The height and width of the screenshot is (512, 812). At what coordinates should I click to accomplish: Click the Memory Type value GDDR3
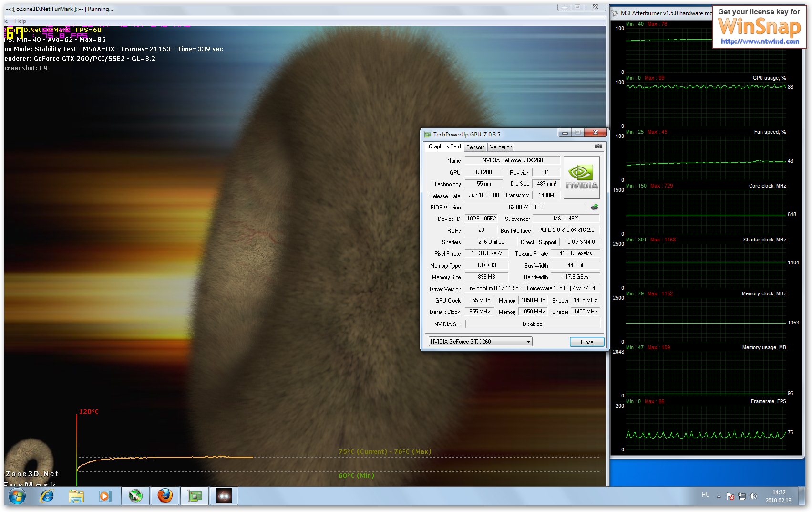(x=487, y=265)
